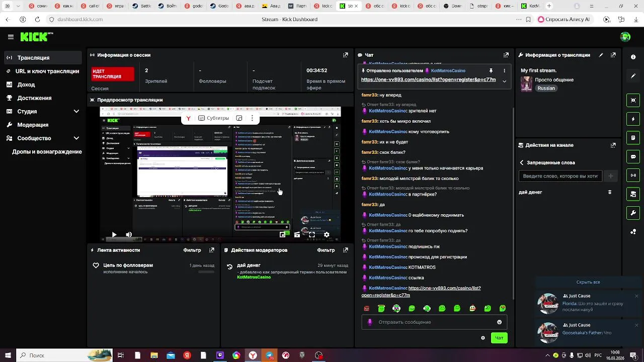Image resolution: width=644 pixels, height=362 pixels.
Task: Click Скрыть все notifications link
Action: pos(588,282)
